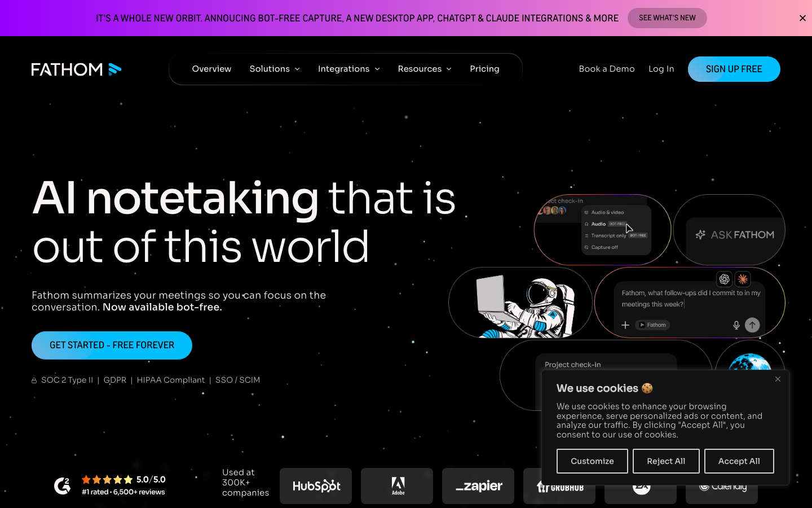Click the Adobe logo tile
This screenshot has width=812, height=508.
pos(397,486)
